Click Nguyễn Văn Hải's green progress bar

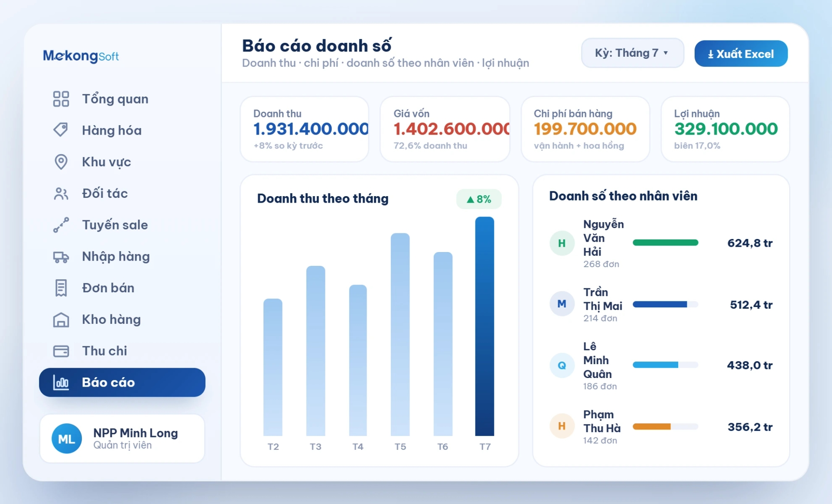coord(665,242)
